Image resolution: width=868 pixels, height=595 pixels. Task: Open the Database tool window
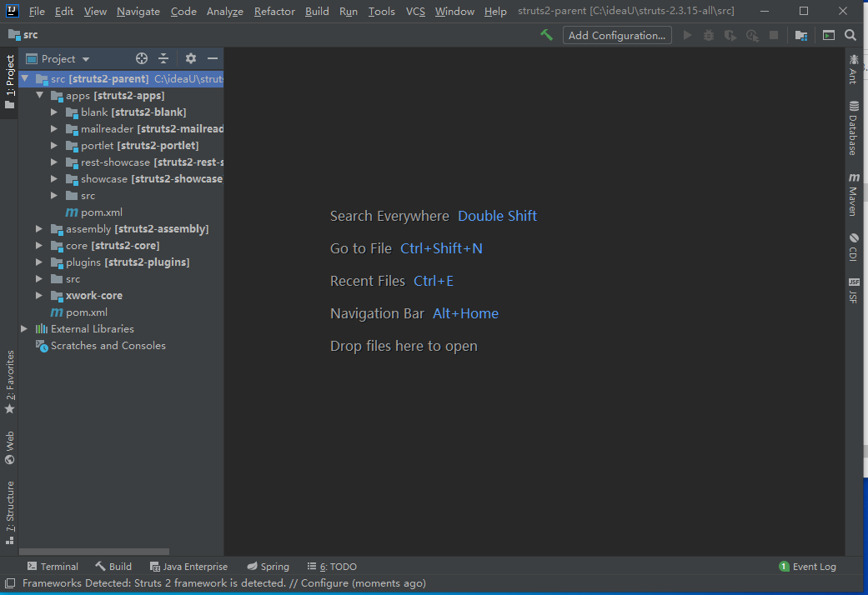coord(854,127)
